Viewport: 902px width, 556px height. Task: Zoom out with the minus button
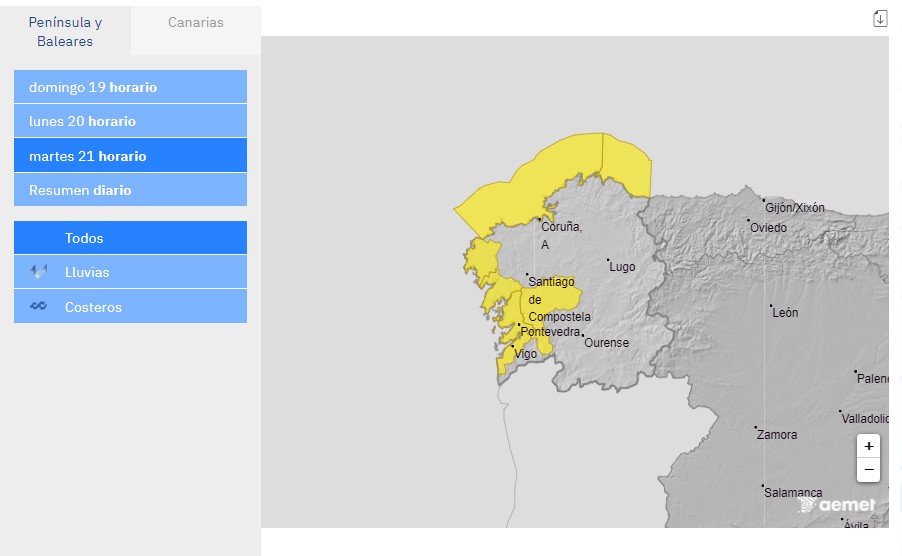[869, 470]
